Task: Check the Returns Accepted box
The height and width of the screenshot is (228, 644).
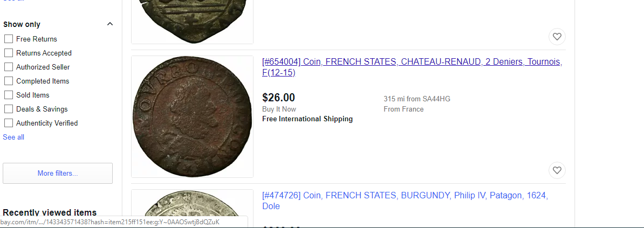Action: (9, 53)
